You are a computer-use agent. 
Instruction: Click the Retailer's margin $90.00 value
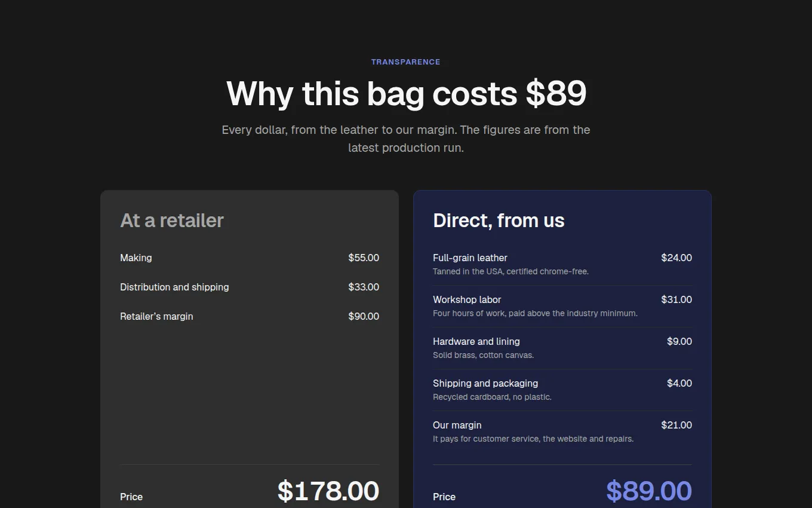coord(364,317)
